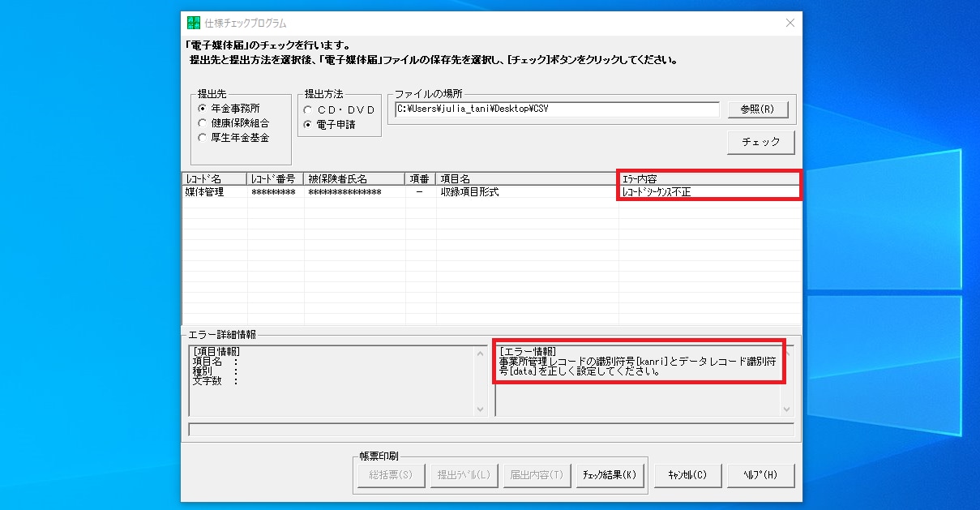Viewport: 980px width, 510px height.
Task: Sort by the ﾚｺｰﾄﾞ名 column header
Action: tap(214, 178)
